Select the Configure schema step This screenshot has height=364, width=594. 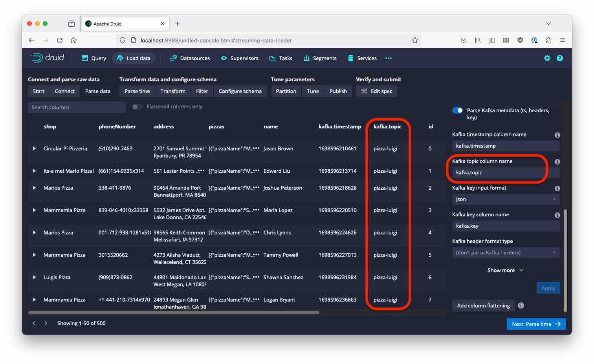[x=240, y=91]
